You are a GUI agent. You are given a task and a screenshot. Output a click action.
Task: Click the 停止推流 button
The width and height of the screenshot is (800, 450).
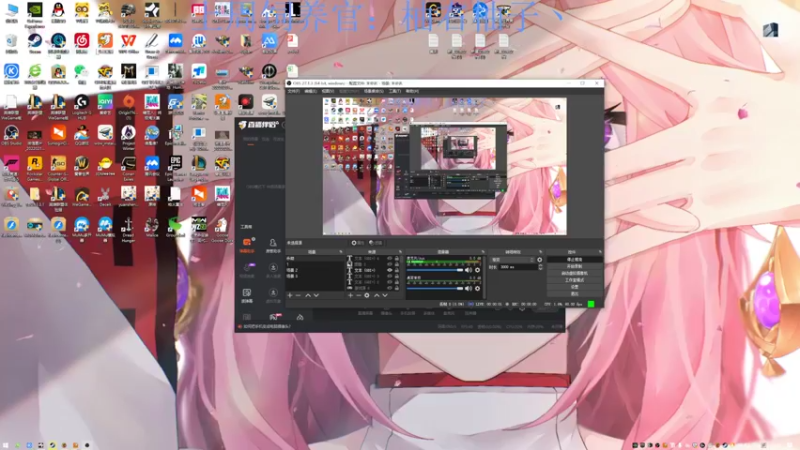pos(574,260)
